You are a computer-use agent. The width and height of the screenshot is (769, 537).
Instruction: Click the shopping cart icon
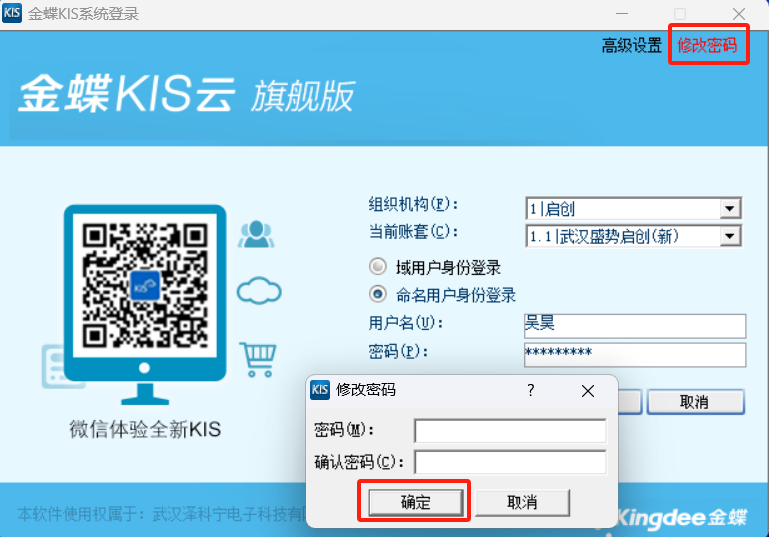(x=258, y=359)
